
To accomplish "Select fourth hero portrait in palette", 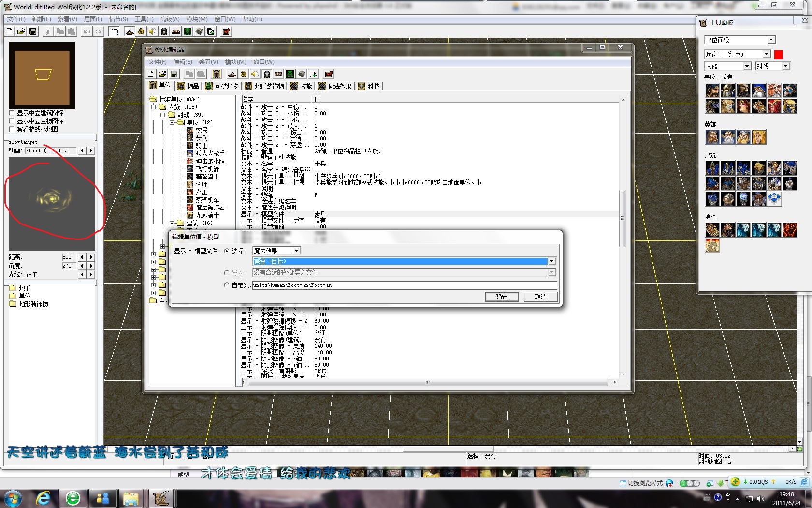I will [759, 137].
